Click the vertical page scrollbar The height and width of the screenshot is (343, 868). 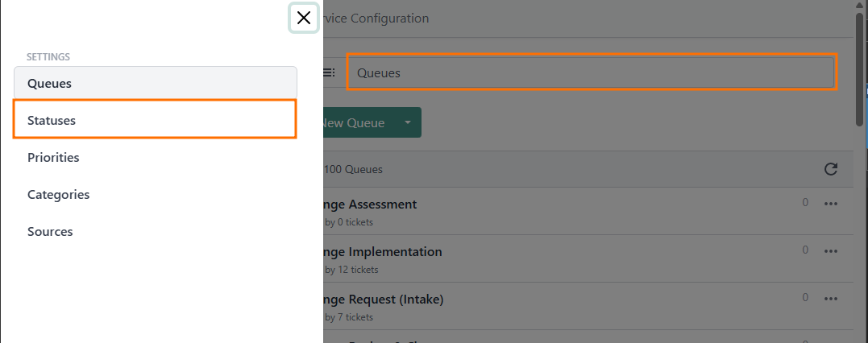pos(859,72)
